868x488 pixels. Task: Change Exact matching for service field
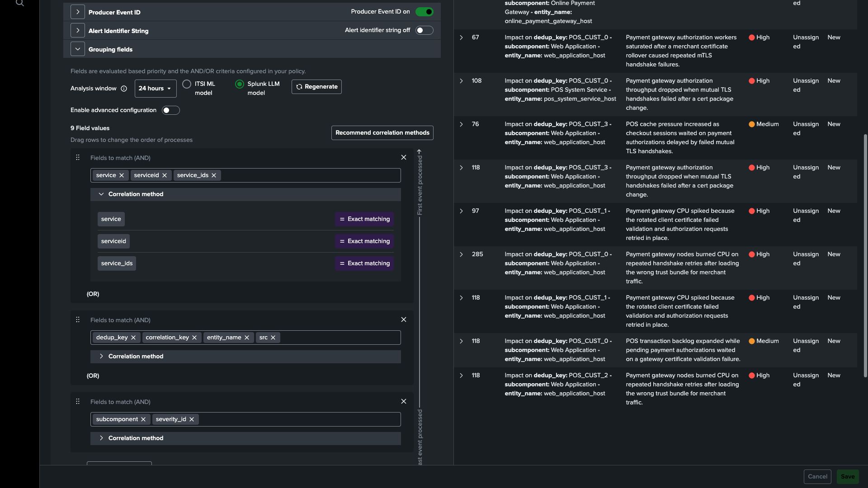364,219
